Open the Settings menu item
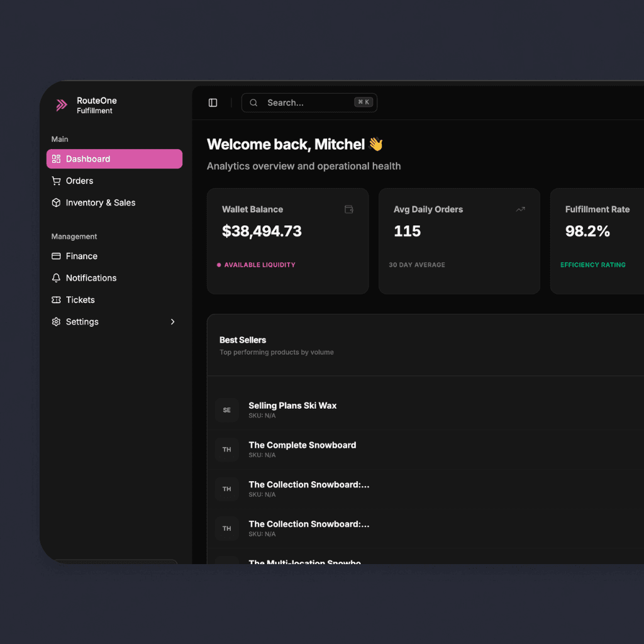 (x=82, y=322)
